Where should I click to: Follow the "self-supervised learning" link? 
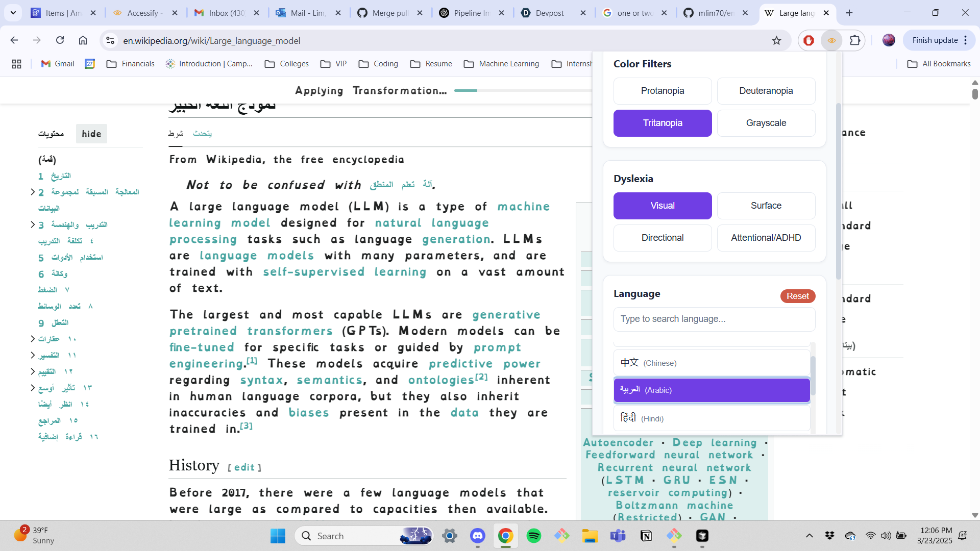click(x=344, y=272)
